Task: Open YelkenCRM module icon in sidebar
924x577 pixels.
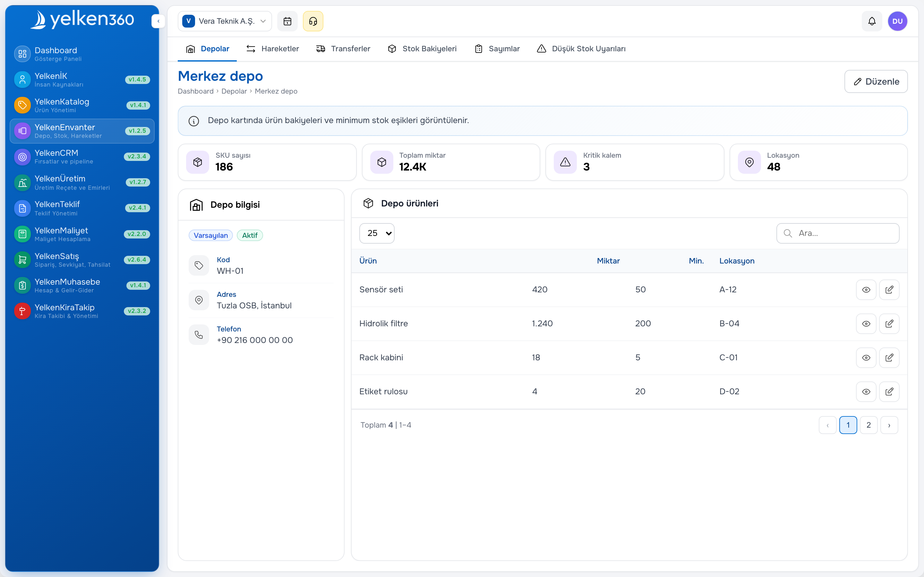Action: click(22, 157)
